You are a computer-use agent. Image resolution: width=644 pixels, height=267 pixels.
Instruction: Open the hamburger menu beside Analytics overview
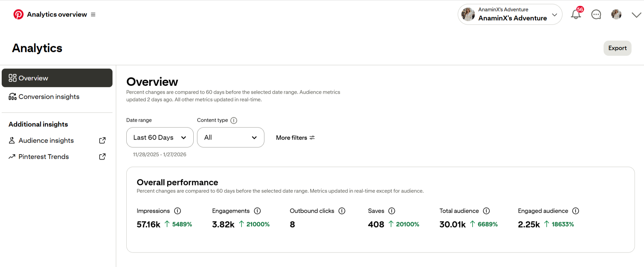click(93, 14)
